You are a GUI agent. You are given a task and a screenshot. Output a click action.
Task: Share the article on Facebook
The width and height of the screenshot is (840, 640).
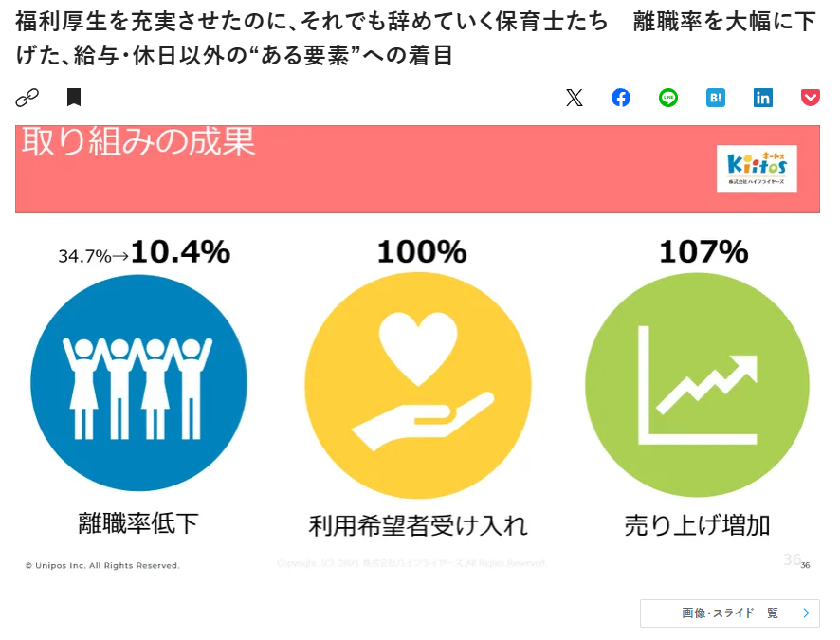pos(621,98)
